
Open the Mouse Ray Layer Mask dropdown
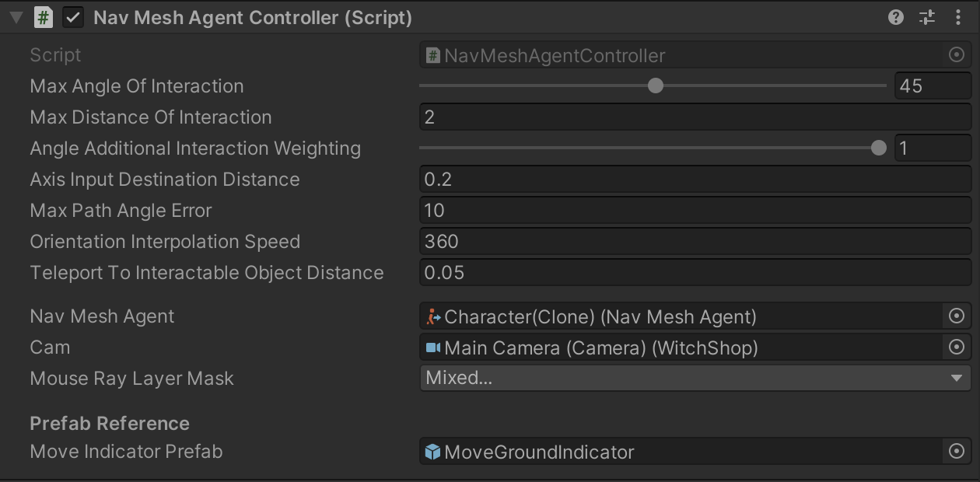[695, 379]
